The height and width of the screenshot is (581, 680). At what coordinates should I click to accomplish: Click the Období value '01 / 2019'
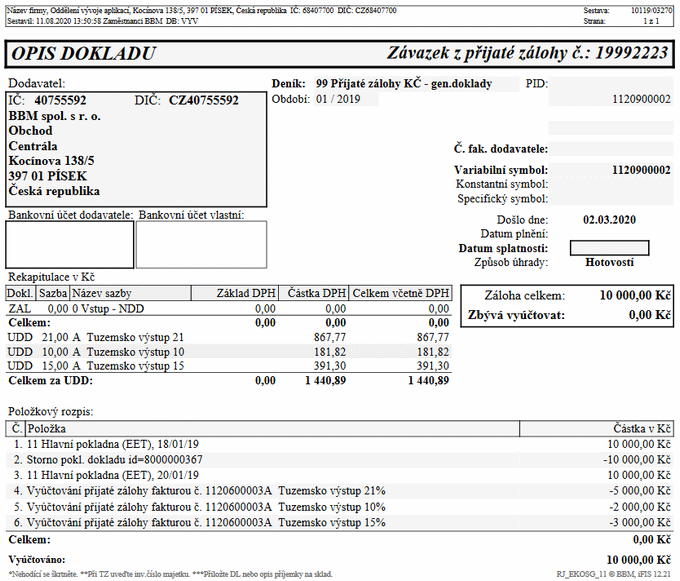[x=338, y=99]
